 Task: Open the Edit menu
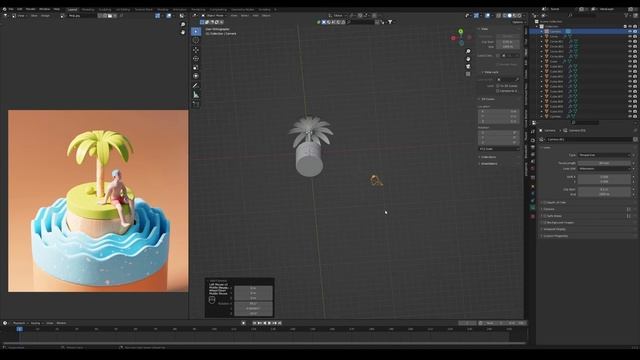click(x=20, y=9)
